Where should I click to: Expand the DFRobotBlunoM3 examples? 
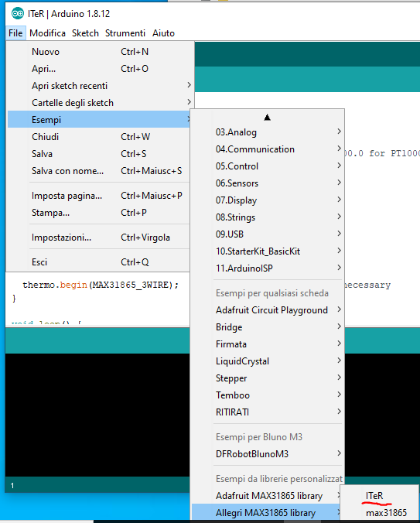coord(268,454)
